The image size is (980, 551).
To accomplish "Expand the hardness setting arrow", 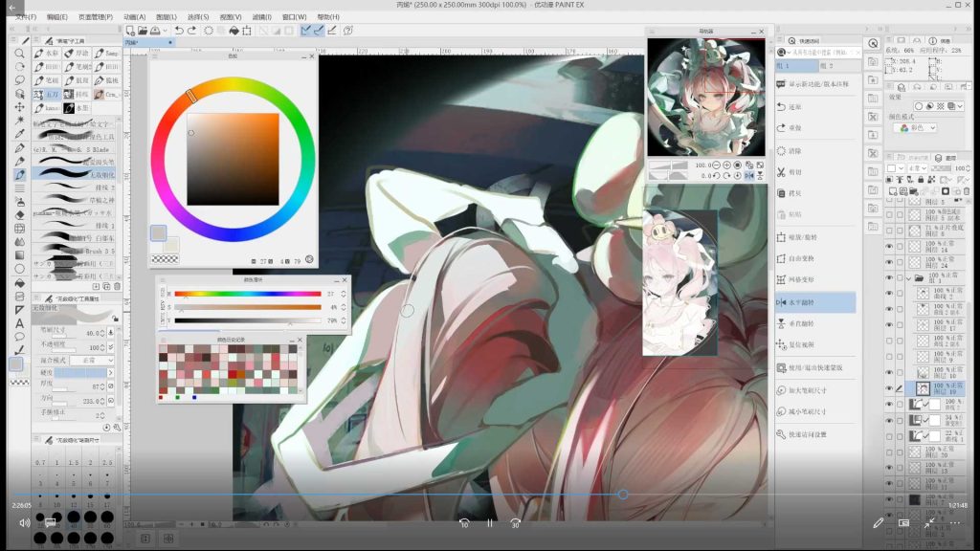I will click(111, 372).
